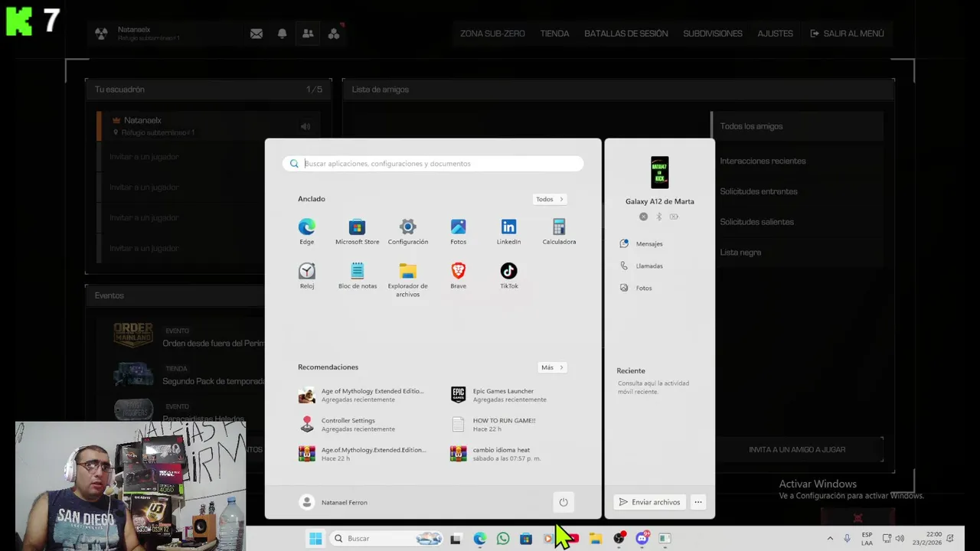Open Task View on the taskbar

456,539
